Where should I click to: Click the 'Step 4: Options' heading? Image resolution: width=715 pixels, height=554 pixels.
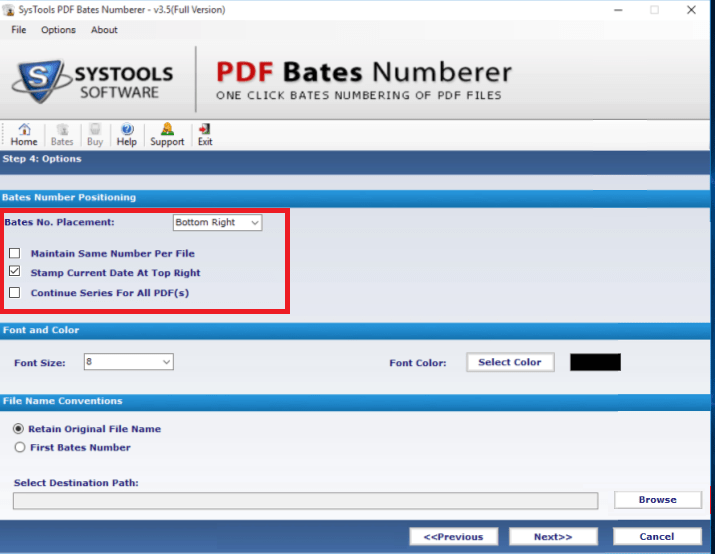[42, 159]
